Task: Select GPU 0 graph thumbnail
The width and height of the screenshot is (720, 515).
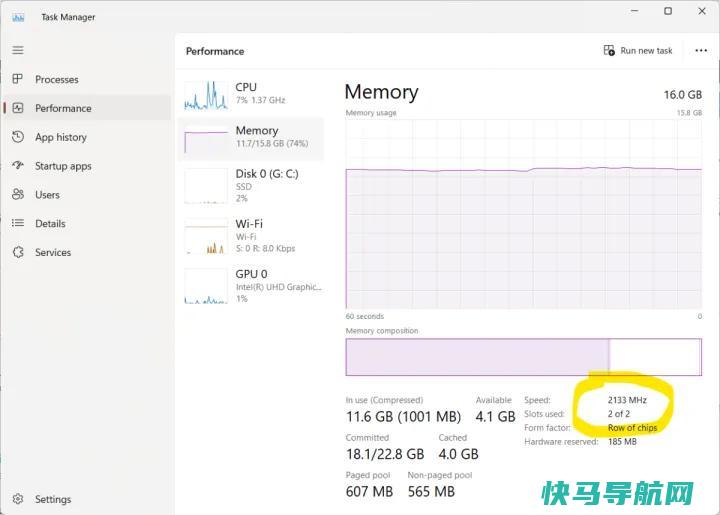Action: (x=206, y=286)
